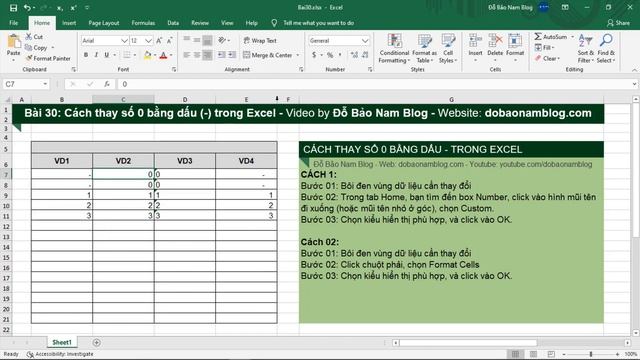Image resolution: width=640 pixels, height=360 pixels.
Task: Switch to the Data tab
Action: click(x=173, y=23)
